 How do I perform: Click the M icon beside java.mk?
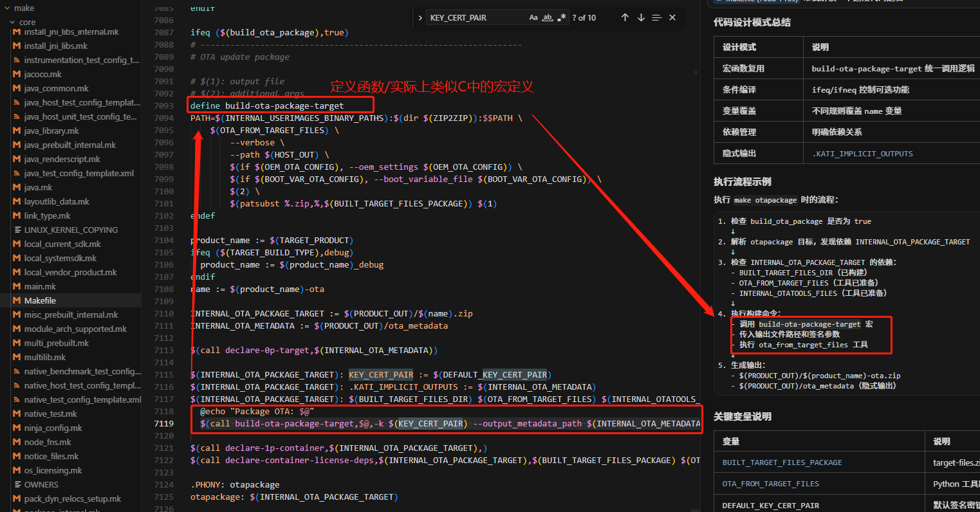click(x=17, y=187)
